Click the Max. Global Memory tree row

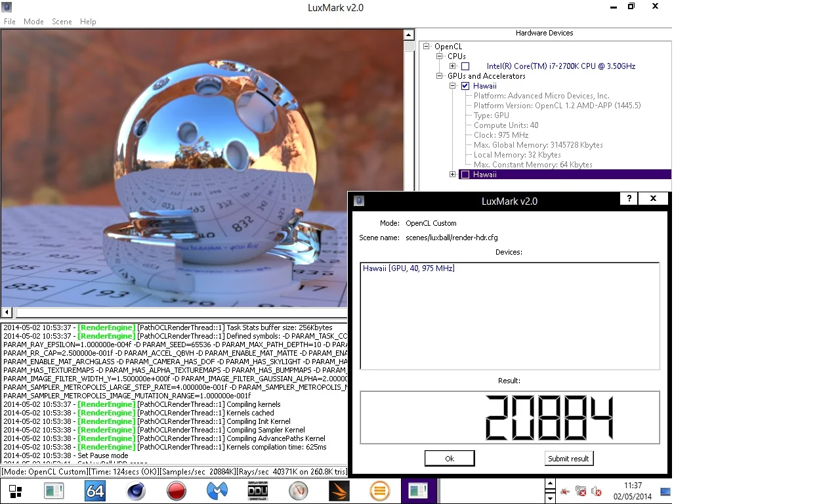538,145
